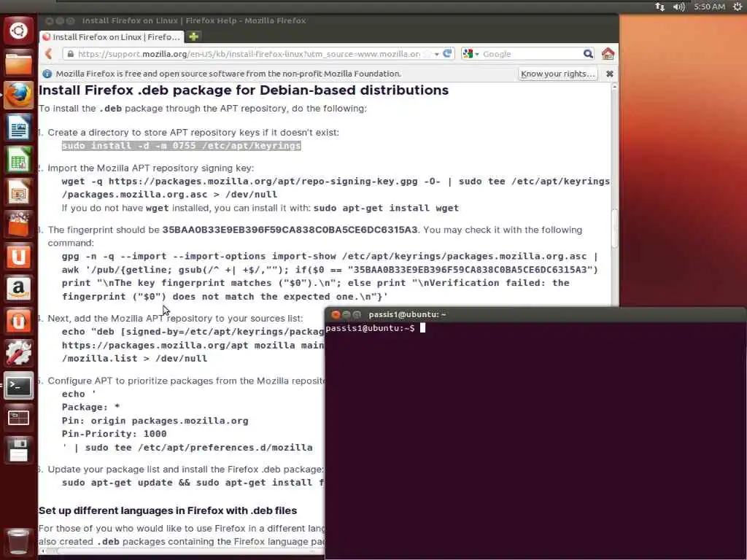
Task: Click 'Pin-Priority: 1000' line
Action: (x=115, y=434)
